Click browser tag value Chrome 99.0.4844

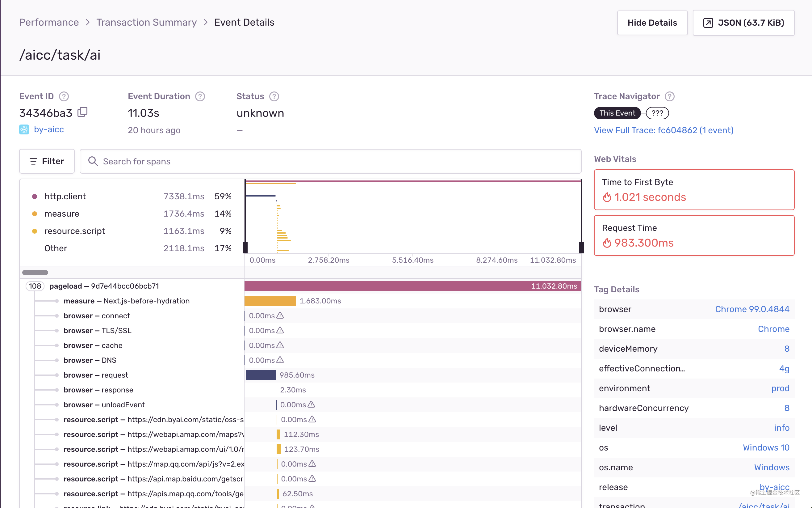click(x=752, y=309)
